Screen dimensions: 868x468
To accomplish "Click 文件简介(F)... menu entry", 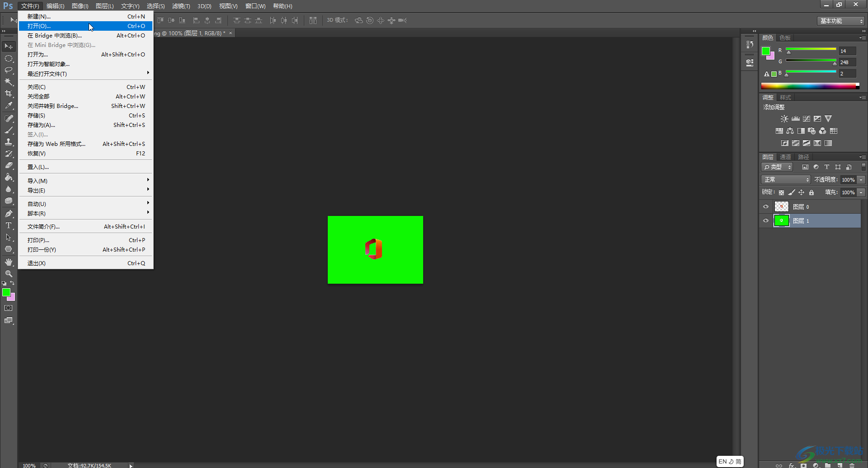I will pos(85,227).
